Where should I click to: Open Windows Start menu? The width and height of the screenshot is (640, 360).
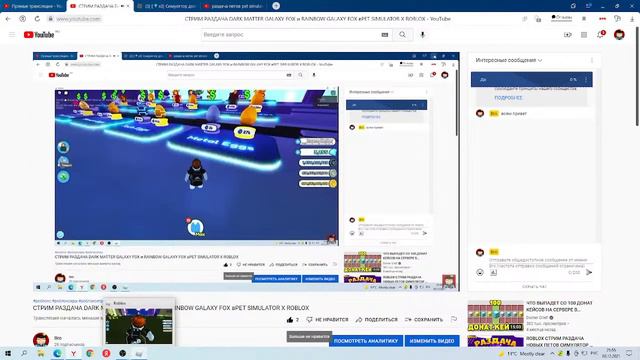pyautogui.click(x=8, y=353)
